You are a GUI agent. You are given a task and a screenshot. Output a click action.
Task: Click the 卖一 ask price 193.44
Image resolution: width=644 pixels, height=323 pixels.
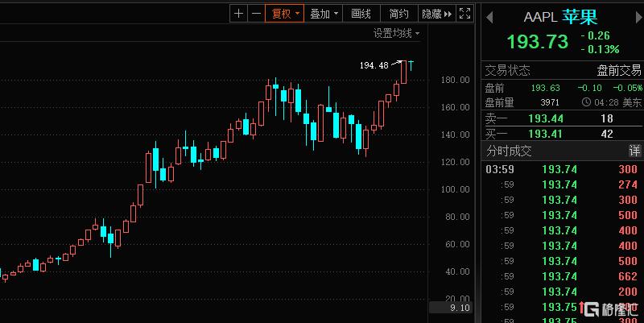[x=546, y=118]
